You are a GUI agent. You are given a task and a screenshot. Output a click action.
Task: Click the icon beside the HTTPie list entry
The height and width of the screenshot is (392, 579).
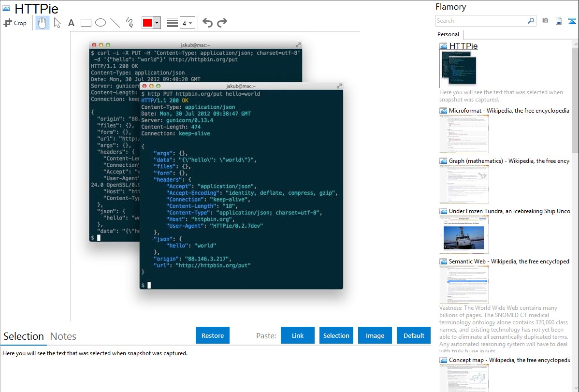[444, 46]
